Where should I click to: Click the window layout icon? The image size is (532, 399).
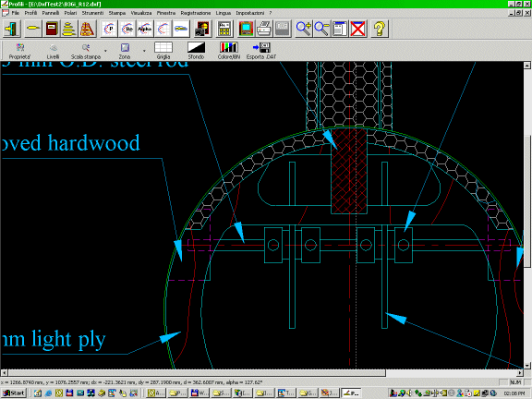[340, 29]
